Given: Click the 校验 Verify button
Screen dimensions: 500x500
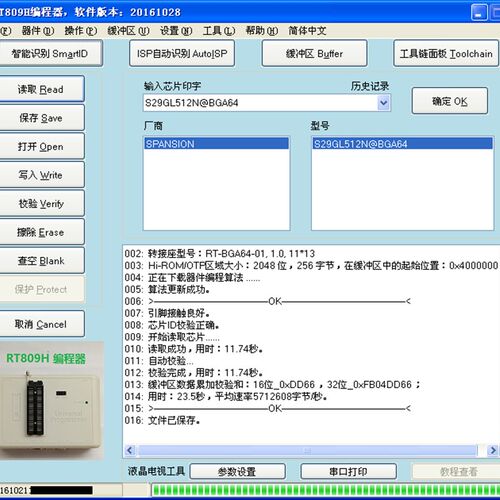Looking at the screenshot, I should [41, 203].
